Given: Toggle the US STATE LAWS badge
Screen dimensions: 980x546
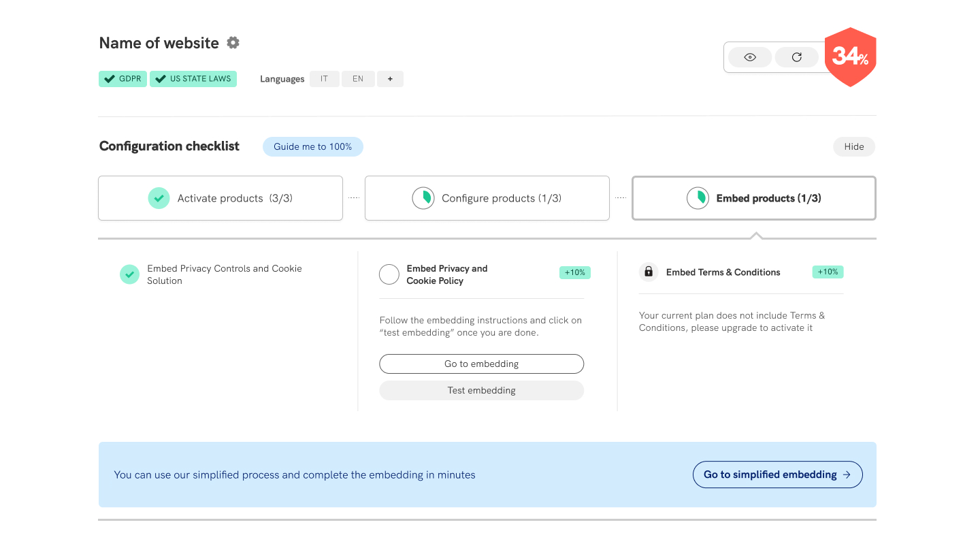Looking at the screenshot, I should tap(193, 79).
